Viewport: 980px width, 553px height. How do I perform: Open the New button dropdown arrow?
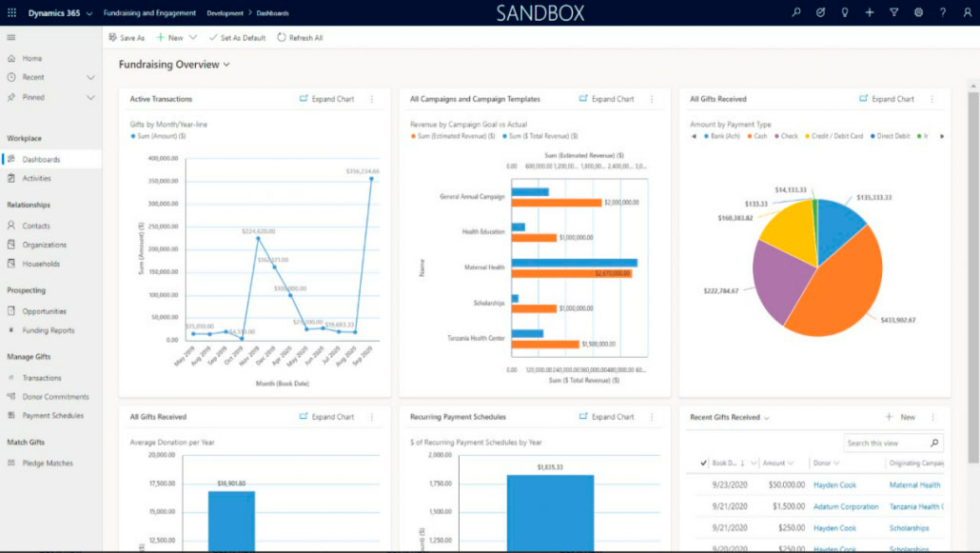click(x=193, y=37)
